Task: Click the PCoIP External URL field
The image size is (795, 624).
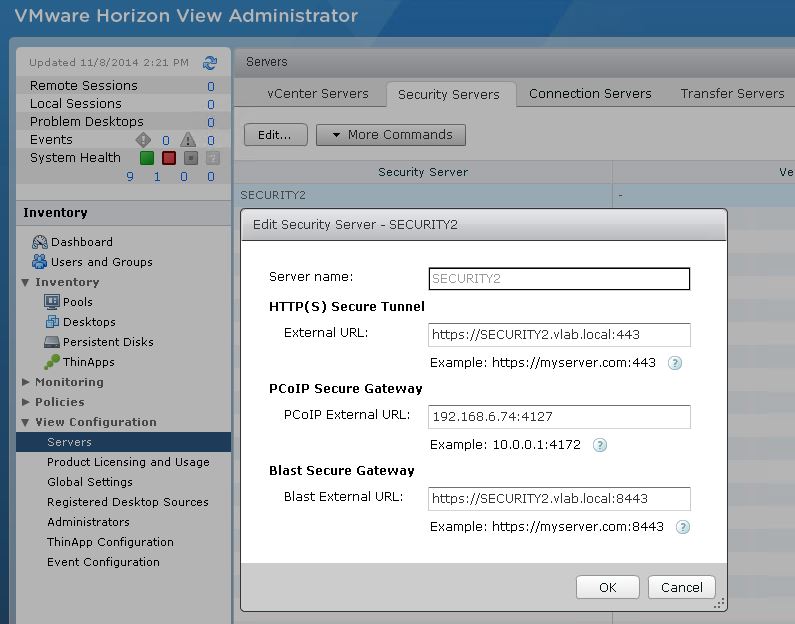Action: pos(559,417)
